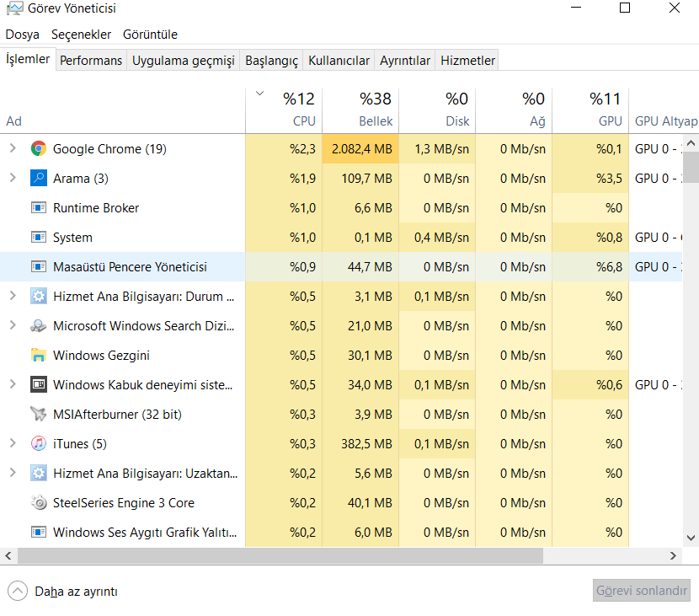Click the Microsoft Windows Search indexer icon
Viewport: 699px width, 616px height.
coord(38,326)
